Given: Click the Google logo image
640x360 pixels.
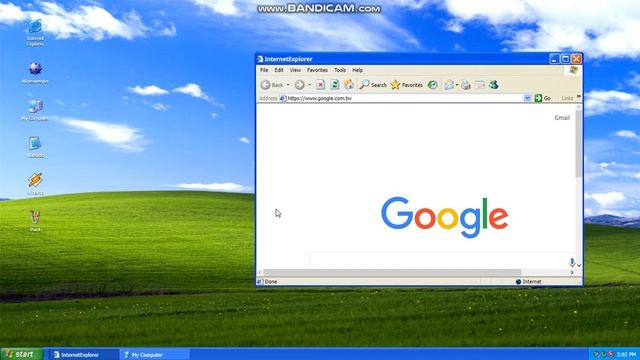Looking at the screenshot, I should point(444,217).
